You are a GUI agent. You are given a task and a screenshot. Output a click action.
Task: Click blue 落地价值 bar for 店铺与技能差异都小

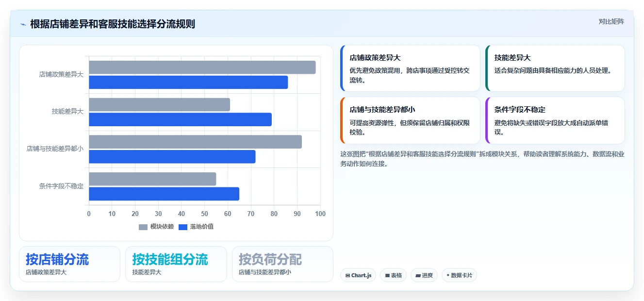172,157
